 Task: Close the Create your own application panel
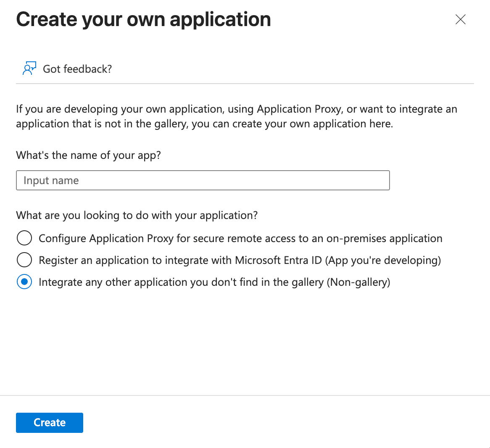click(460, 19)
